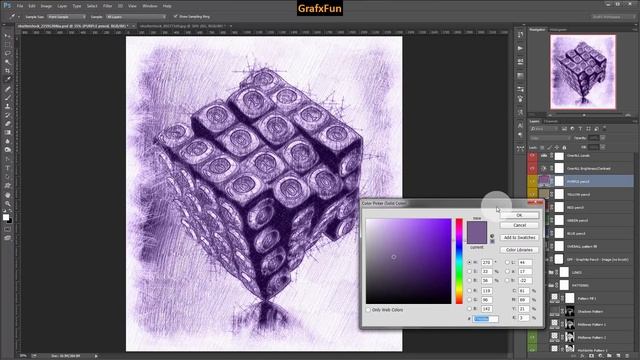Select the G green radio button
The height and width of the screenshot is (360, 640).
[x=469, y=300]
